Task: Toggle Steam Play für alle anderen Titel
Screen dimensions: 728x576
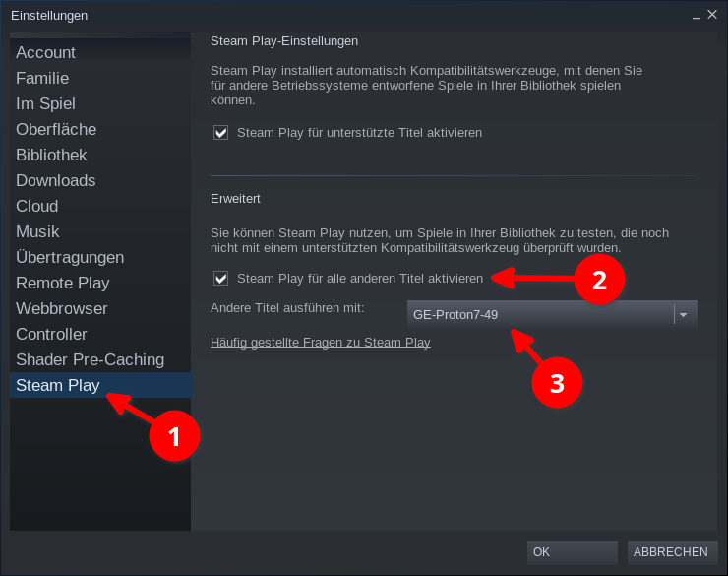Action: tap(221, 278)
